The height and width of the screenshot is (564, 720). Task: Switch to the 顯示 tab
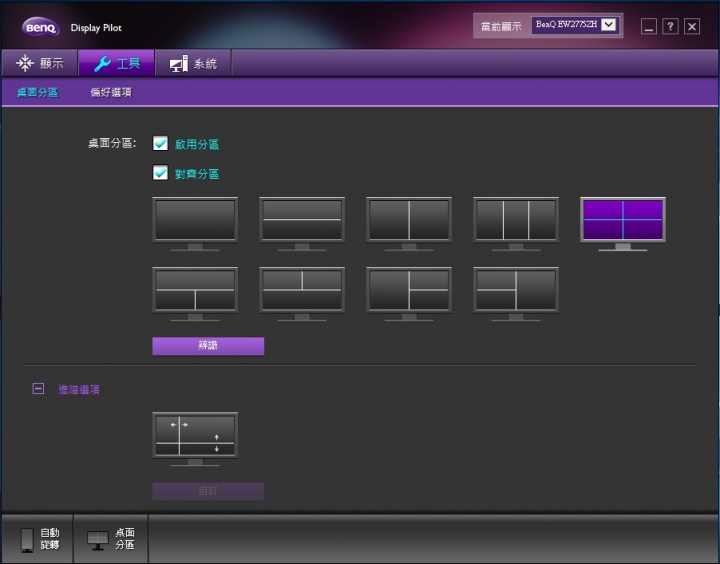point(39,63)
